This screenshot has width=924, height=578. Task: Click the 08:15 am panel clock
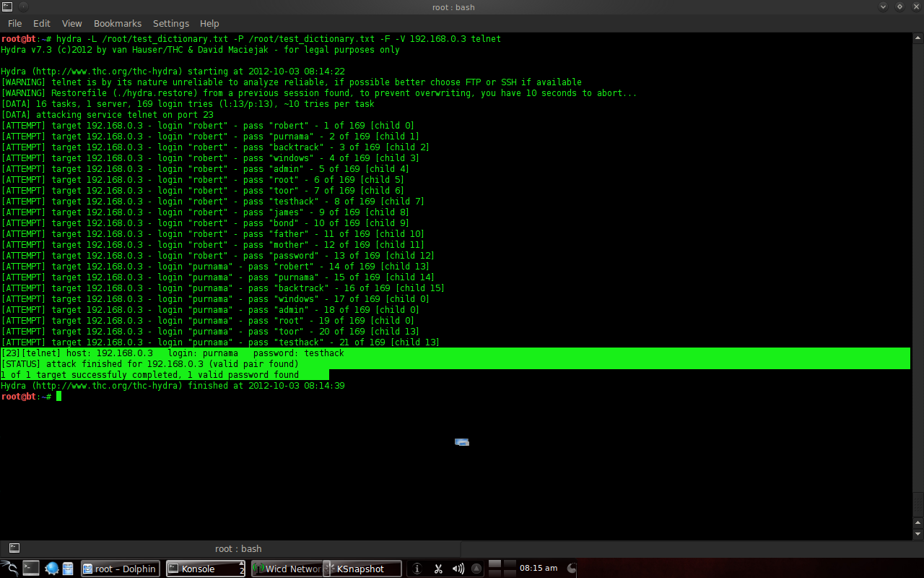click(x=539, y=569)
